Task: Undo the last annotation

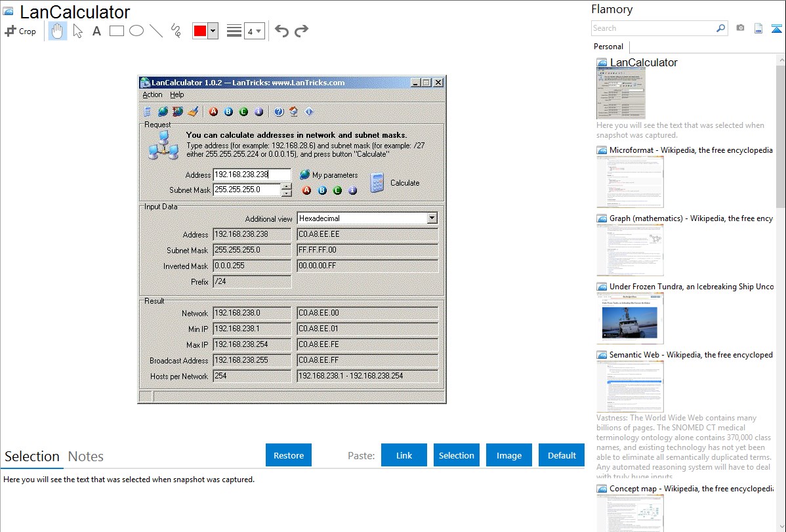Action: click(x=281, y=31)
